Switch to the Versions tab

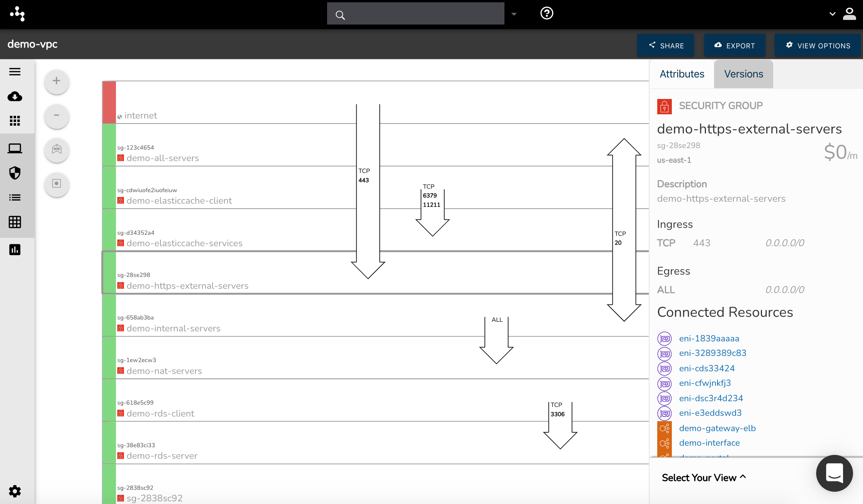coord(743,74)
